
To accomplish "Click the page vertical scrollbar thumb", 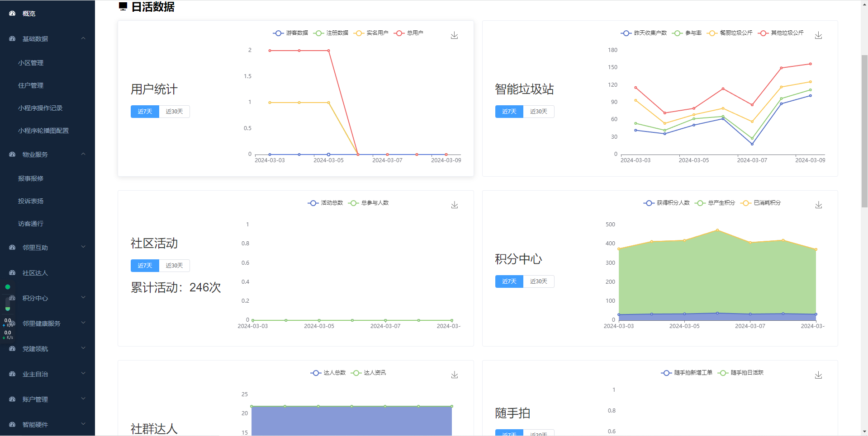I will 864,131.
